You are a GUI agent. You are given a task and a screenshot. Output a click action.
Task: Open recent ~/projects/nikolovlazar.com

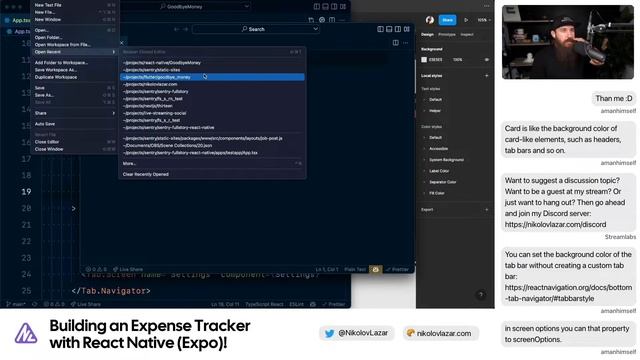click(212, 84)
